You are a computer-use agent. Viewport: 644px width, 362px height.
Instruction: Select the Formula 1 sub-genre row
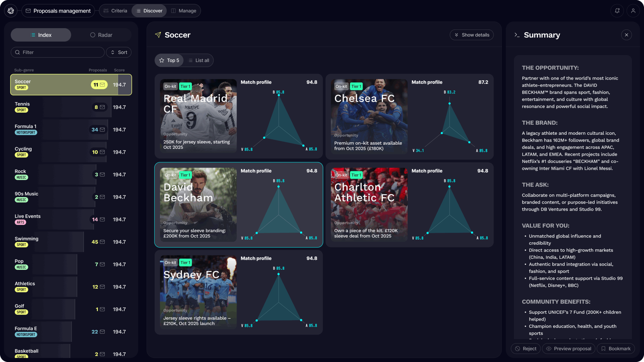[71, 129]
